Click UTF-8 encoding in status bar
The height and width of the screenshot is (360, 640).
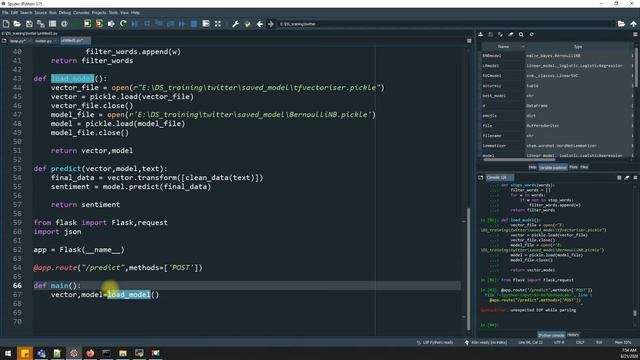pyautogui.click(x=559, y=342)
